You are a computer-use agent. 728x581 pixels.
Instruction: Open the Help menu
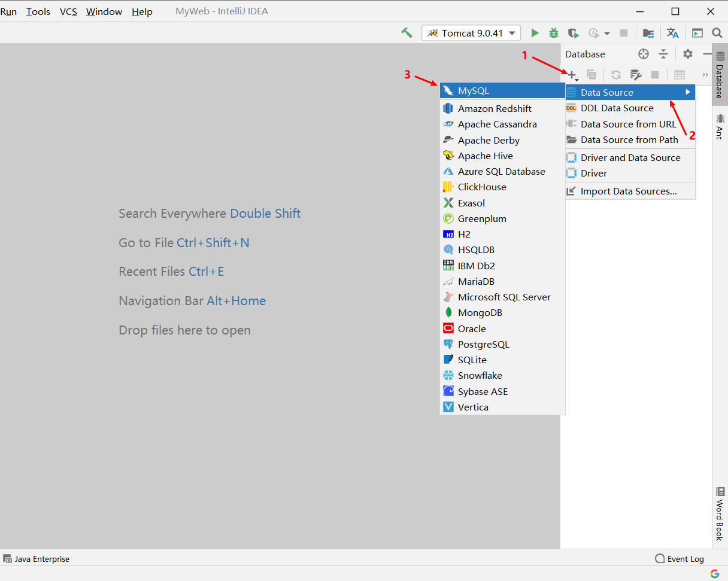pos(142,11)
